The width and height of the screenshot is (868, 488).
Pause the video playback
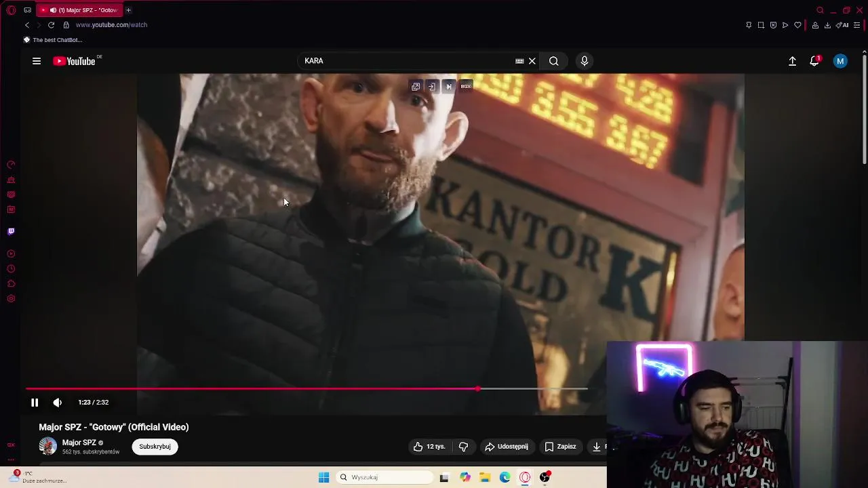pos(35,403)
